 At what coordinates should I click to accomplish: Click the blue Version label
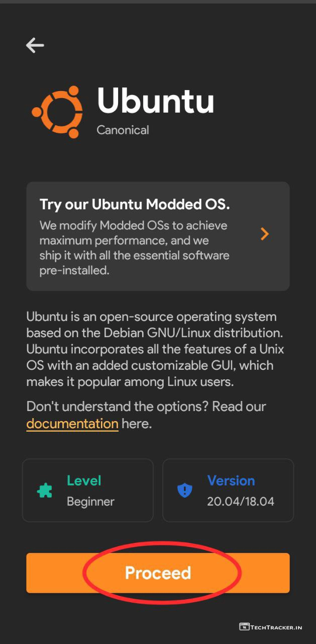[x=231, y=480]
